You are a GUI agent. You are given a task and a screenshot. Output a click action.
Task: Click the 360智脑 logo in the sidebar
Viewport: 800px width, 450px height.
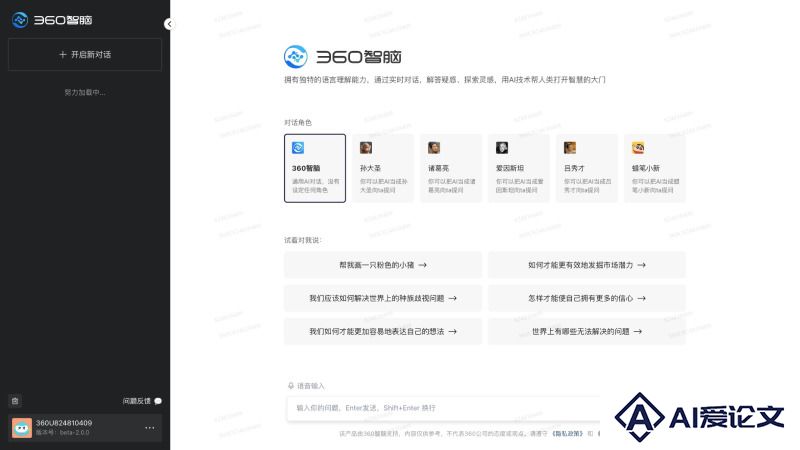click(x=52, y=20)
